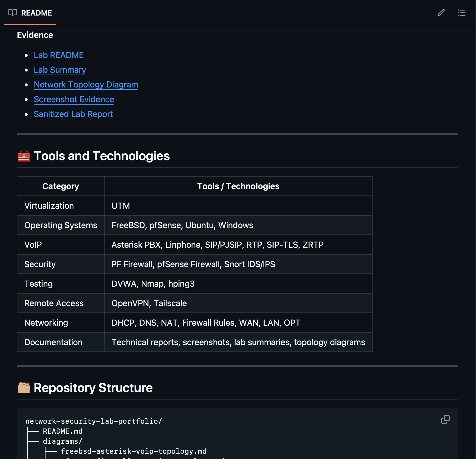The image size is (476, 459).
Task: Select the Security category cell
Action: click(x=61, y=264)
